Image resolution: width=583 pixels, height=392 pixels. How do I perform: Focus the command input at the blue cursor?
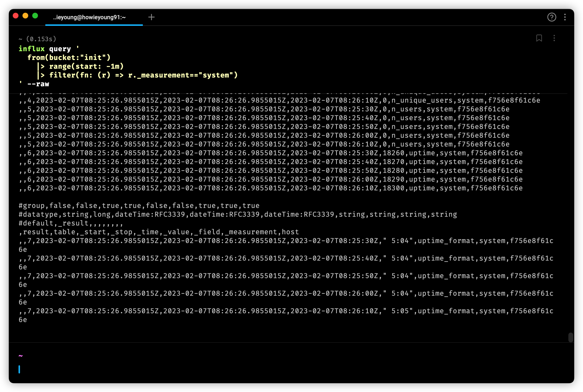tap(19, 369)
